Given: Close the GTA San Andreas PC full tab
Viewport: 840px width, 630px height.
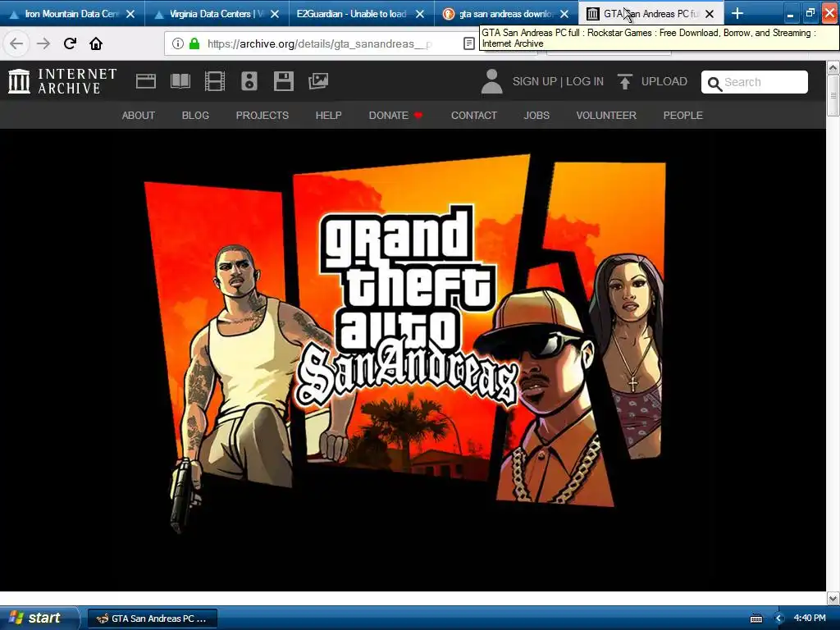Looking at the screenshot, I should (710, 14).
